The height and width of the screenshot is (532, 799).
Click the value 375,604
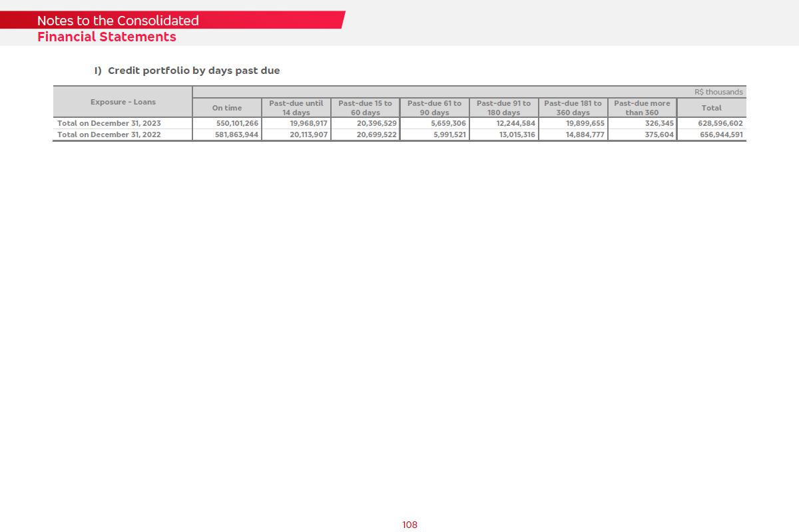pyautogui.click(x=659, y=134)
